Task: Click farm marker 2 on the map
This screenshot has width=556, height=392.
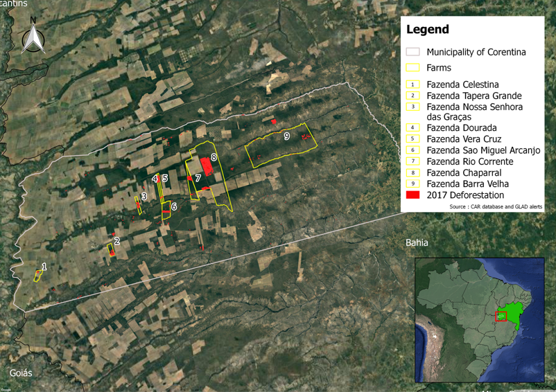Action: click(117, 241)
